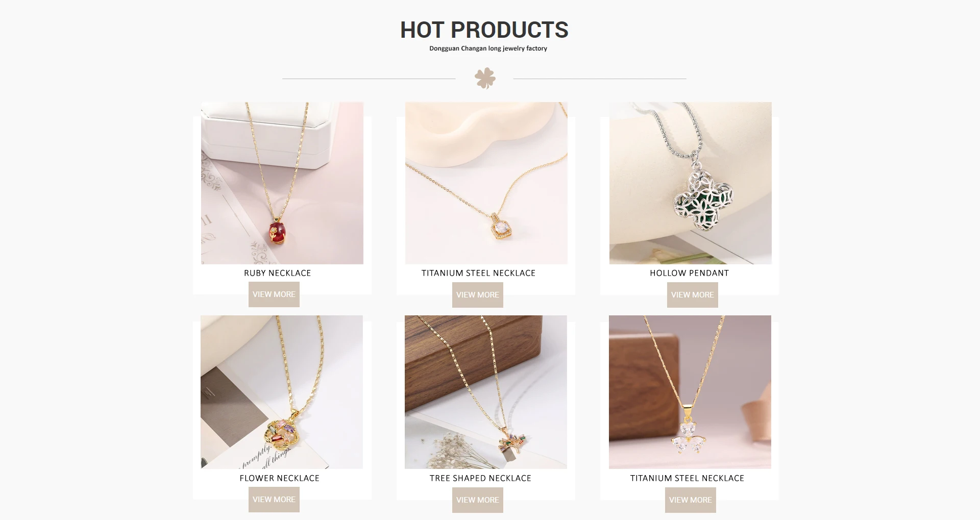This screenshot has width=980, height=520.
Task: Open the Hollow Pendant product image
Action: [691, 183]
